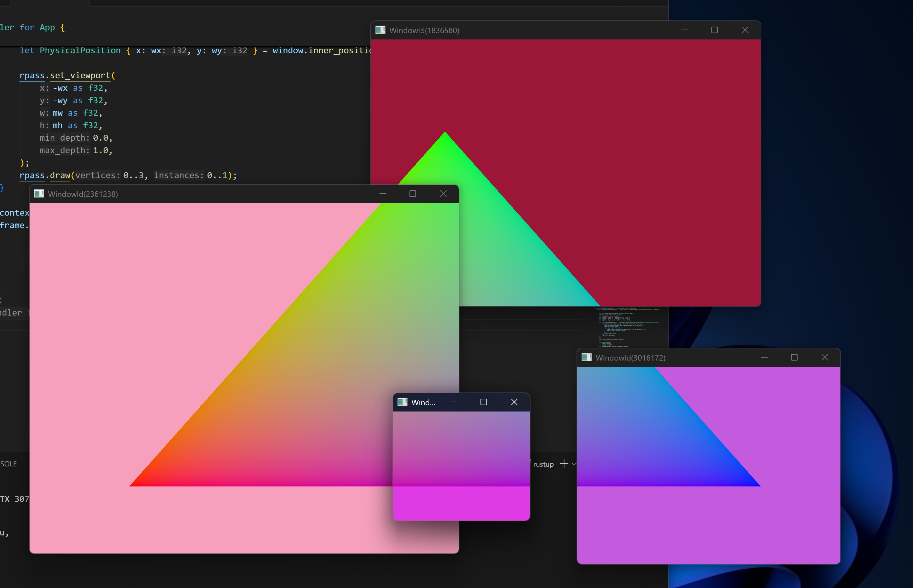
Task: Switch to the partially visible CONSOLE panel tab
Action: (x=9, y=464)
